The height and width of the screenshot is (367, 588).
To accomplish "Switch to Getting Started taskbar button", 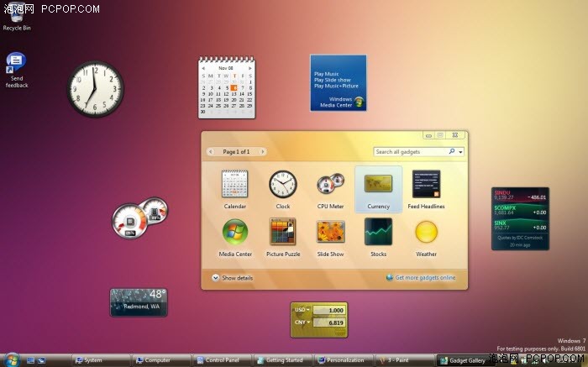I will click(x=283, y=360).
